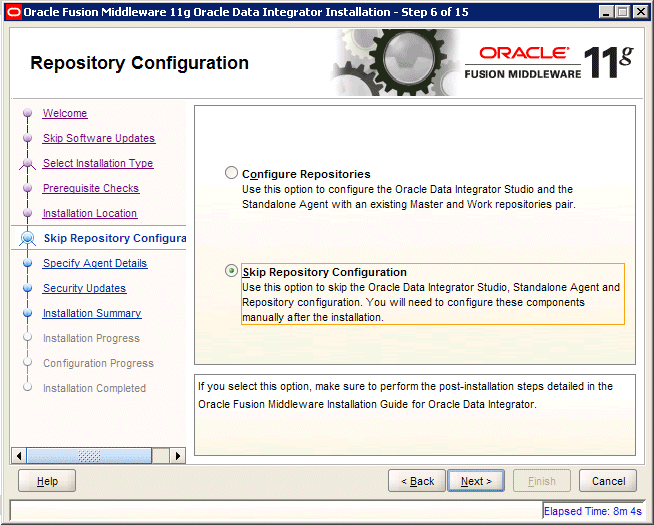Click the disabled Configuration Progress step
654x525 pixels.
pos(98,363)
